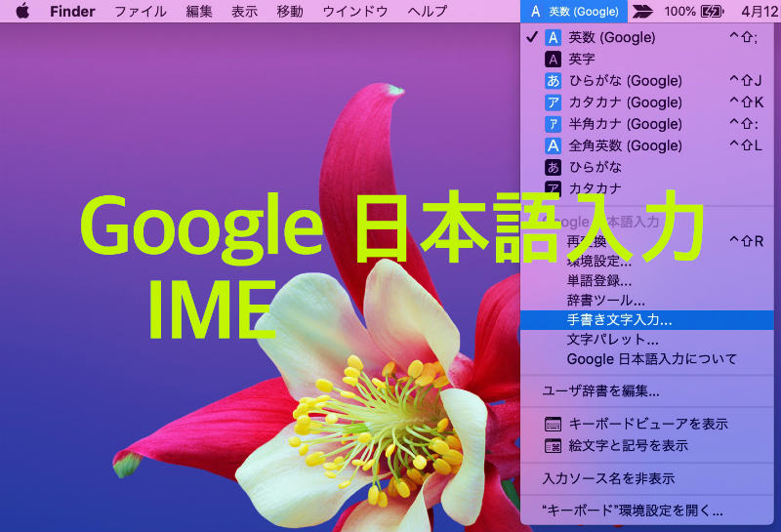Click the emoji and symbols icon
This screenshot has width=781, height=532.
coord(553,445)
